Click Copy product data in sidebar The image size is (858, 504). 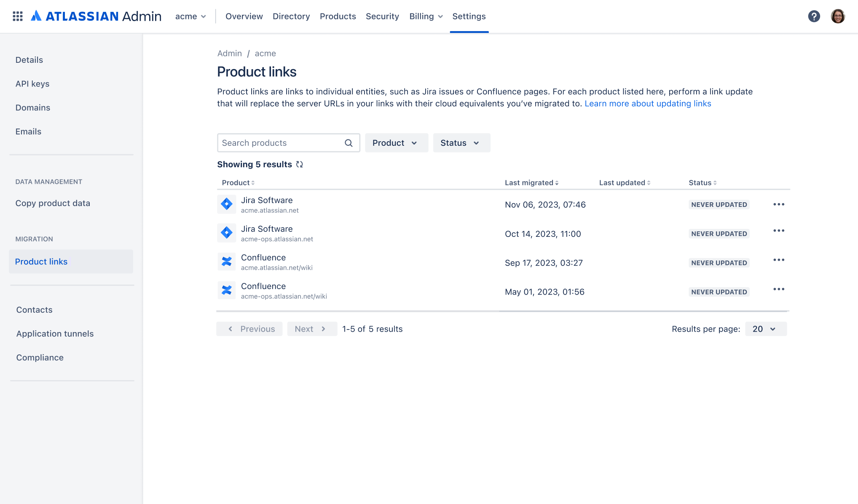click(53, 203)
